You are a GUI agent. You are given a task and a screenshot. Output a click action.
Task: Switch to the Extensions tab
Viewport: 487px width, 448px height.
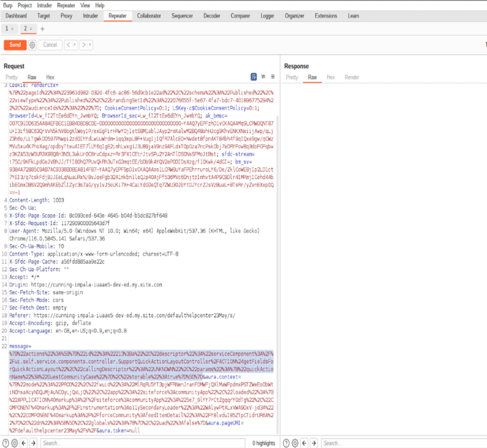(326, 16)
